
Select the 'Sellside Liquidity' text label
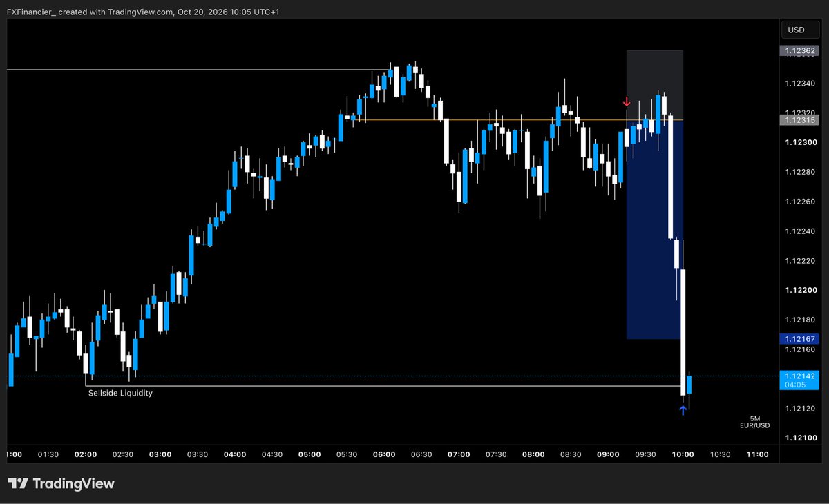120,393
